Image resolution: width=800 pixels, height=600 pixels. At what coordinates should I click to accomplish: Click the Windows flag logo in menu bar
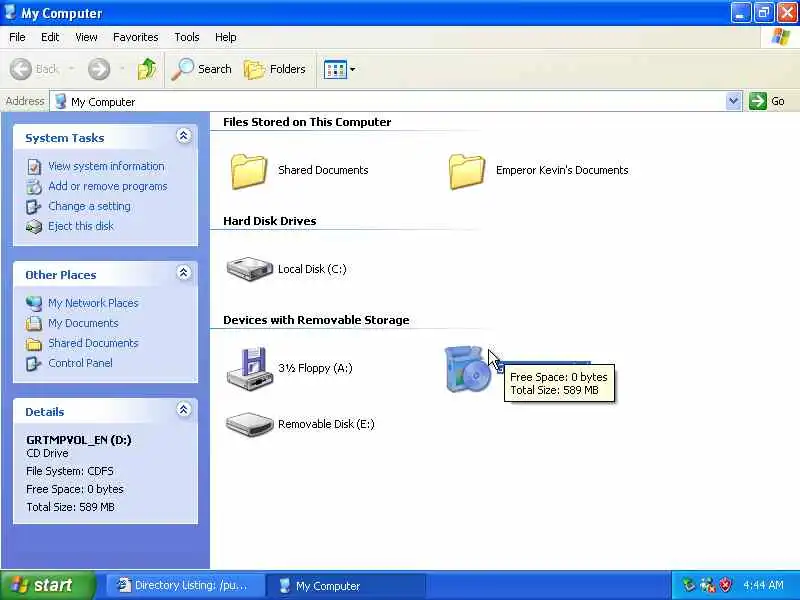[x=780, y=37]
